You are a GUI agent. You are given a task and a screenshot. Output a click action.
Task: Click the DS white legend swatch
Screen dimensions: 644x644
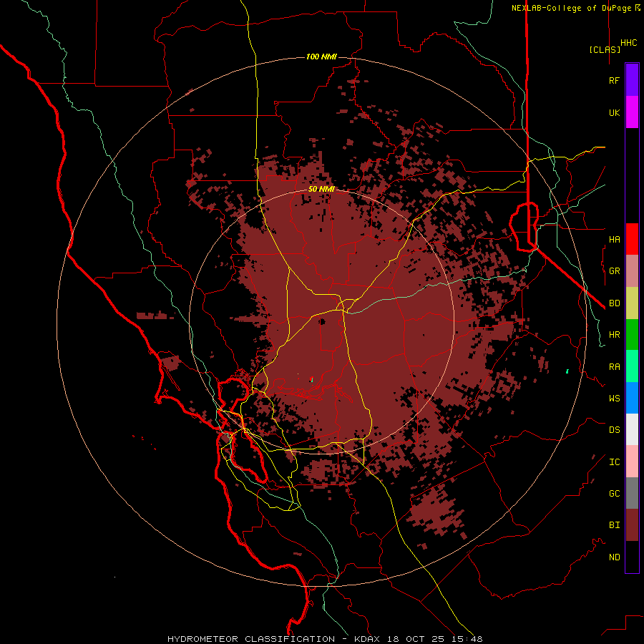(x=632, y=429)
